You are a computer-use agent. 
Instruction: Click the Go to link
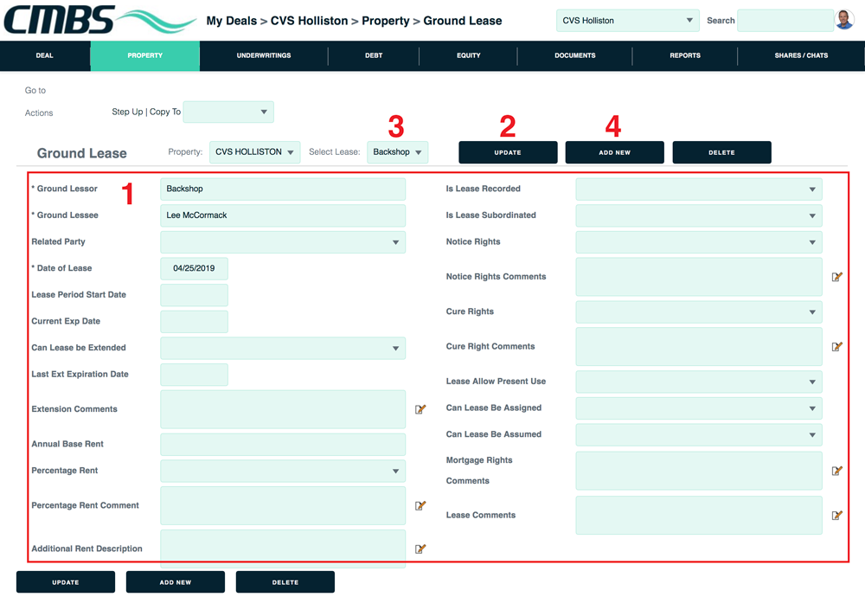(x=35, y=91)
